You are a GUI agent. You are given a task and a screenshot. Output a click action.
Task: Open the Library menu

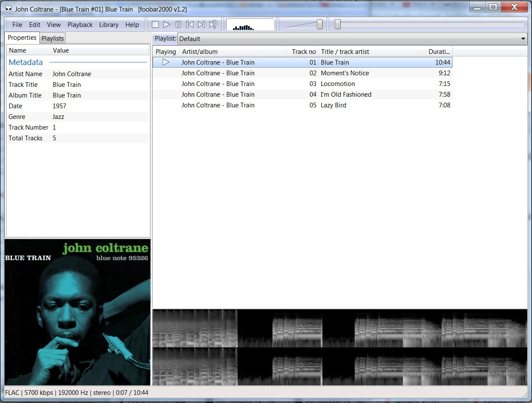(109, 24)
